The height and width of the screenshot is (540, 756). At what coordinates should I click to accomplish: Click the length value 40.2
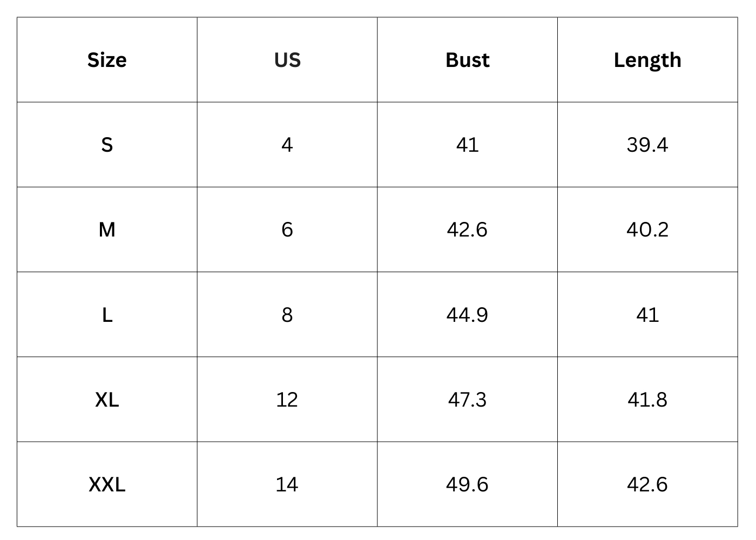[647, 230]
